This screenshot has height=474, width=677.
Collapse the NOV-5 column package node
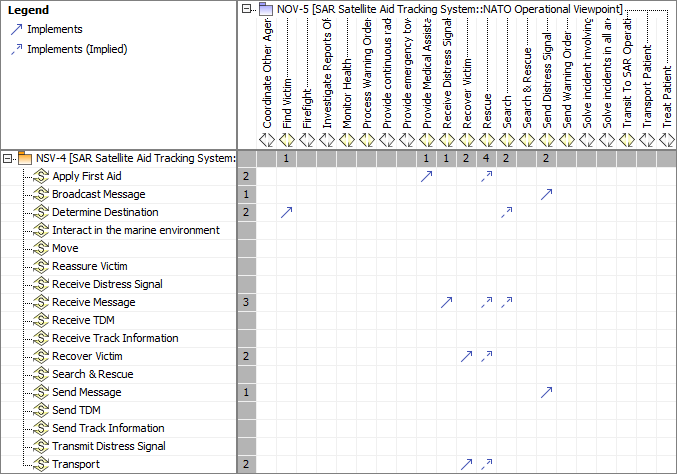247,9
